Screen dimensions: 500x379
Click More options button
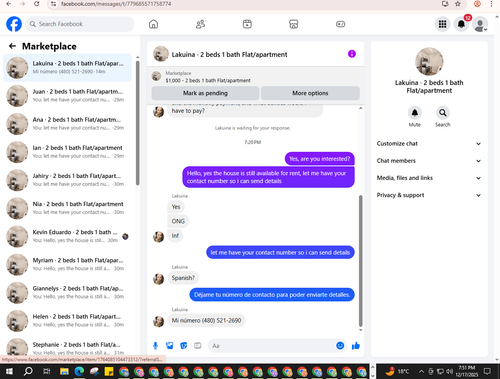click(x=310, y=93)
